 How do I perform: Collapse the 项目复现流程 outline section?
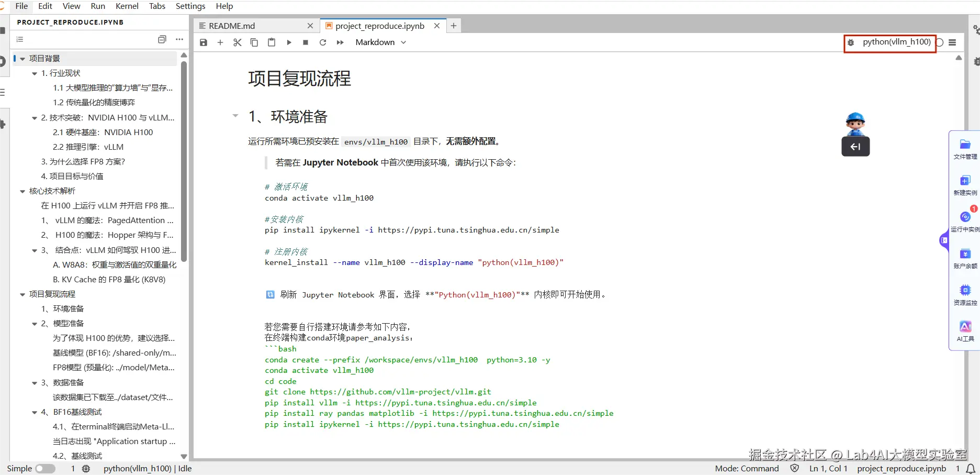click(22, 294)
